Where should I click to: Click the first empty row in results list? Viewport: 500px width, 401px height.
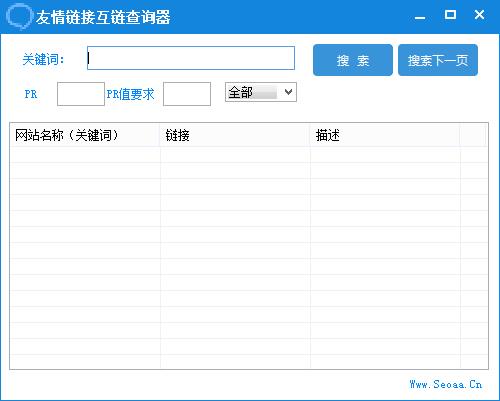(x=248, y=155)
